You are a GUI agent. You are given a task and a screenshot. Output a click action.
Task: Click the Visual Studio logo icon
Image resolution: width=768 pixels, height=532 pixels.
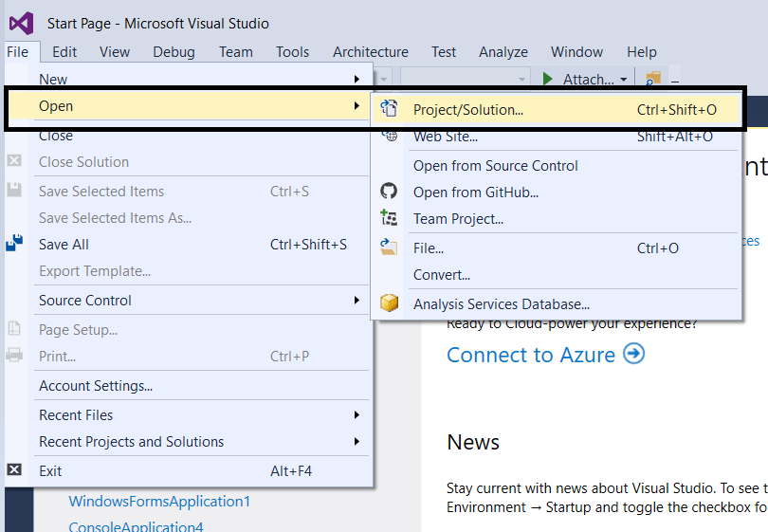click(21, 23)
